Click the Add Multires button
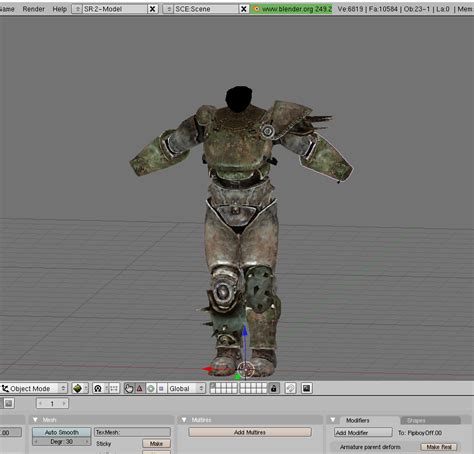Image resolution: width=474 pixels, height=454 pixels. pos(250,432)
